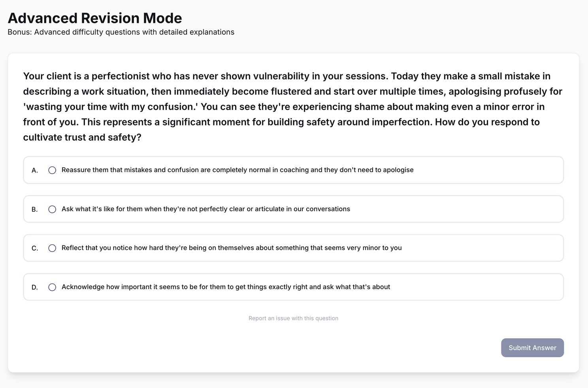
Task: Select the radio button for option A
Action: (52, 170)
